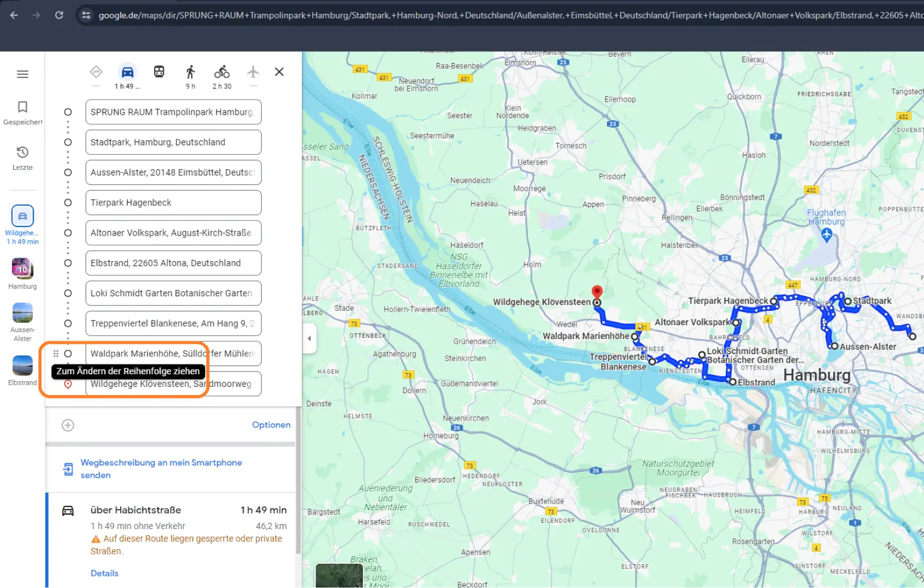This screenshot has width=924, height=588.
Task: Open Gespeichert saved places
Action: (23, 113)
